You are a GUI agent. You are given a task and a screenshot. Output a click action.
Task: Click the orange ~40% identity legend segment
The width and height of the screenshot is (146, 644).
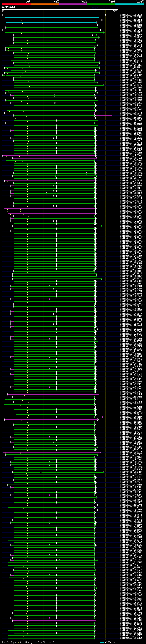click(x=45, y=4)
